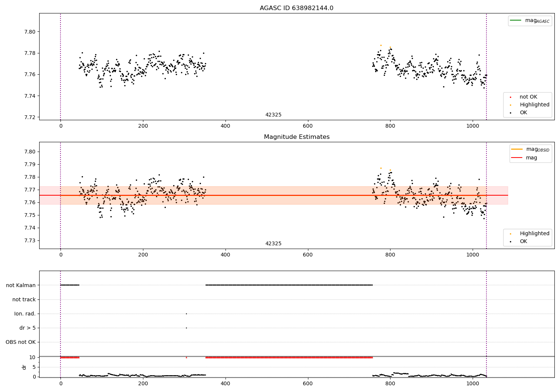Click the single data point on dr > 5 row
This screenshot has width=560, height=392.
(x=186, y=328)
